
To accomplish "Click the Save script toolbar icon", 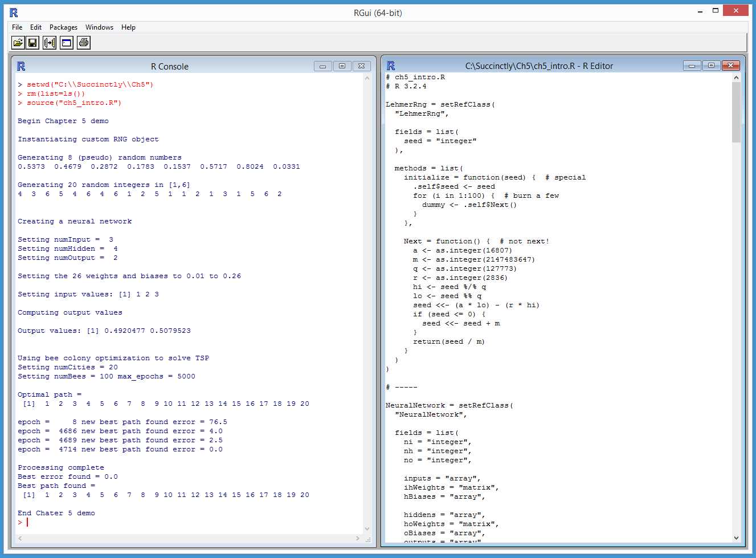I will 32,42.
